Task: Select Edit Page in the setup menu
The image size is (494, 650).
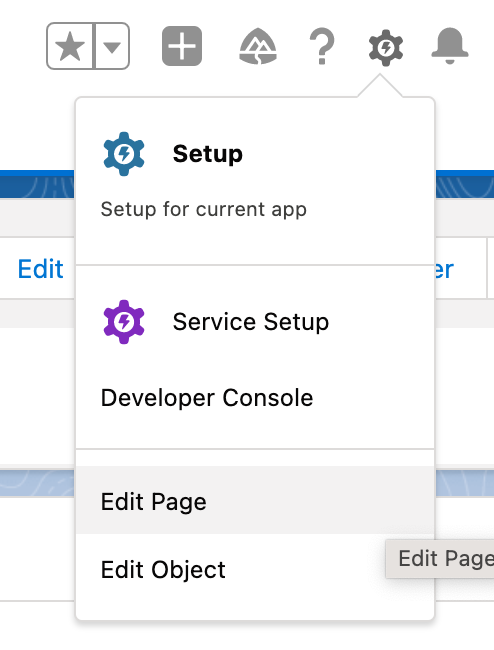Action: (x=255, y=500)
